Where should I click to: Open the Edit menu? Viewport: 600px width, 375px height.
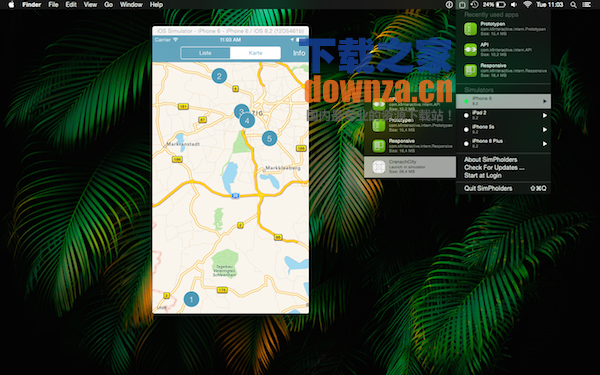(x=71, y=5)
